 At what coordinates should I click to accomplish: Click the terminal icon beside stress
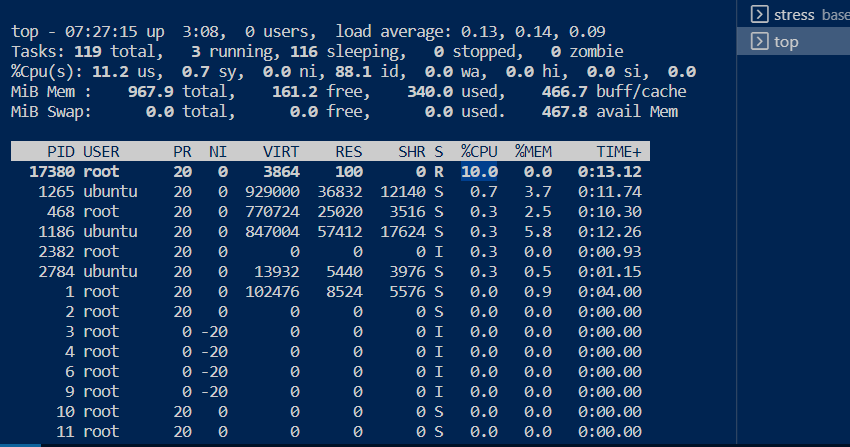[x=759, y=14]
